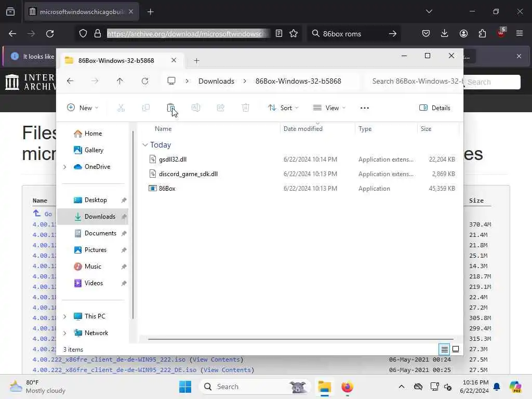Viewport: 532px width, 399px height.
Task: Go back in File Explorer
Action: click(70, 81)
